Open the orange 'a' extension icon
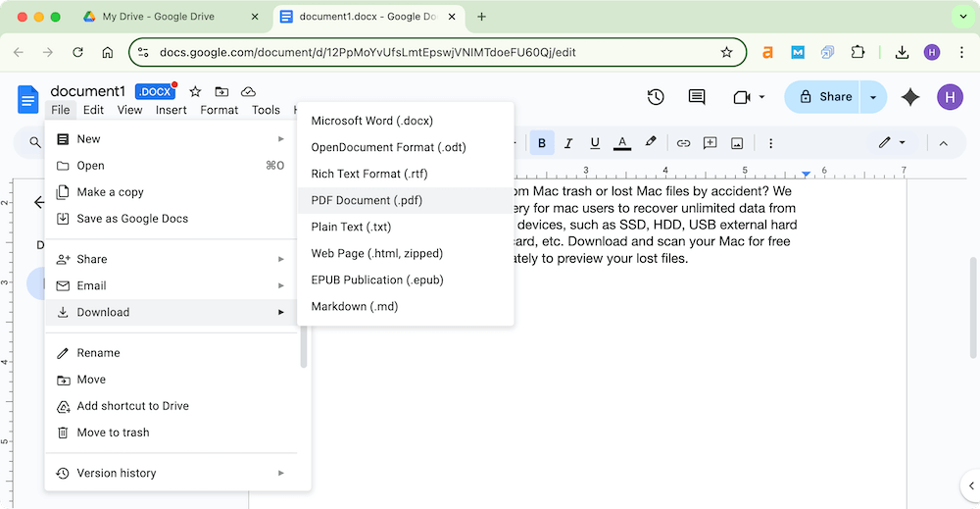980x509 pixels. click(x=767, y=53)
